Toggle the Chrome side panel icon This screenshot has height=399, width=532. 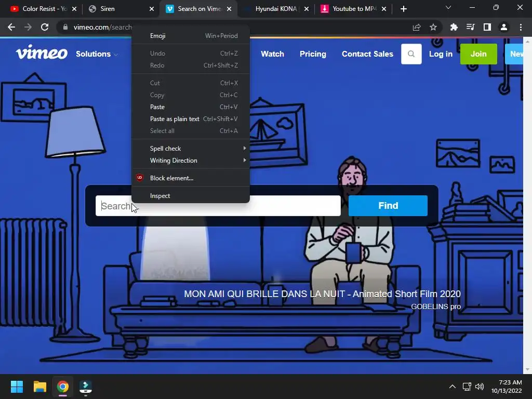[x=487, y=27]
